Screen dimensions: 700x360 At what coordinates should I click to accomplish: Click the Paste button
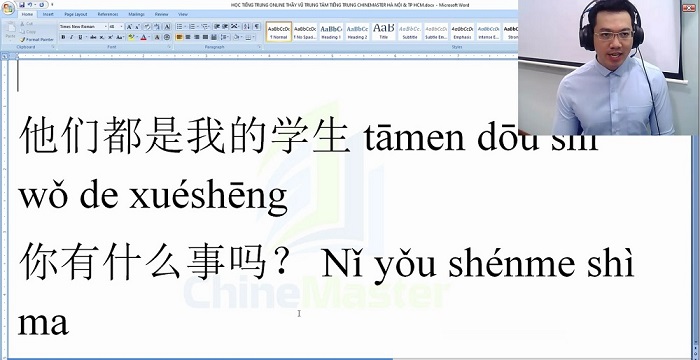[10, 30]
